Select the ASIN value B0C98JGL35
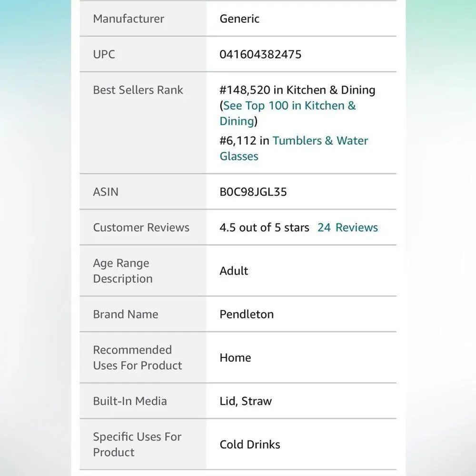This screenshot has width=476, height=476. coord(253,192)
